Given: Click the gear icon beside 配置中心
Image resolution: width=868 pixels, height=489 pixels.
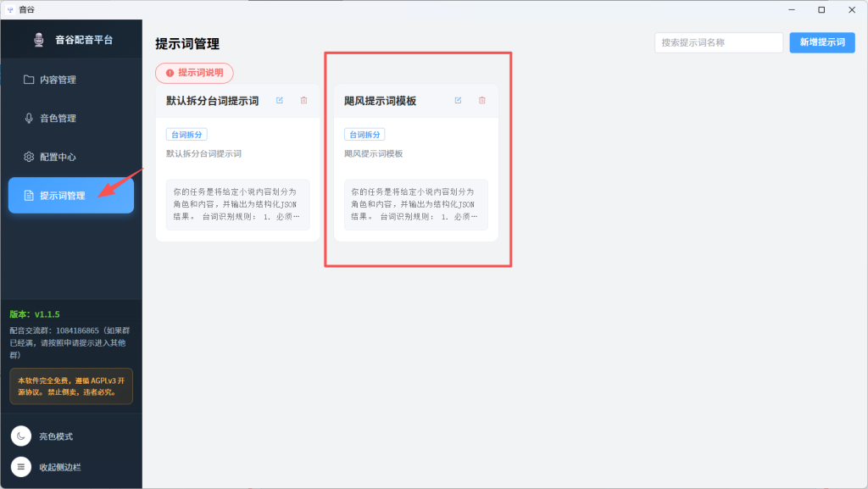Looking at the screenshot, I should [x=29, y=157].
